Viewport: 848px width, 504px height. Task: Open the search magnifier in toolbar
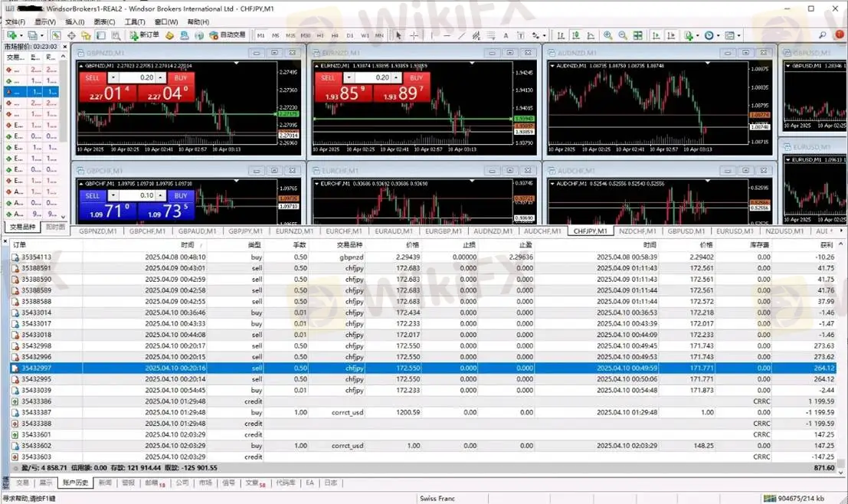(823, 35)
